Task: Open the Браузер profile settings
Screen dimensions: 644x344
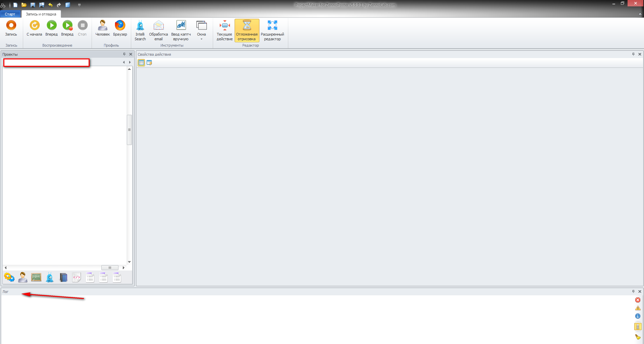Action: point(120,29)
